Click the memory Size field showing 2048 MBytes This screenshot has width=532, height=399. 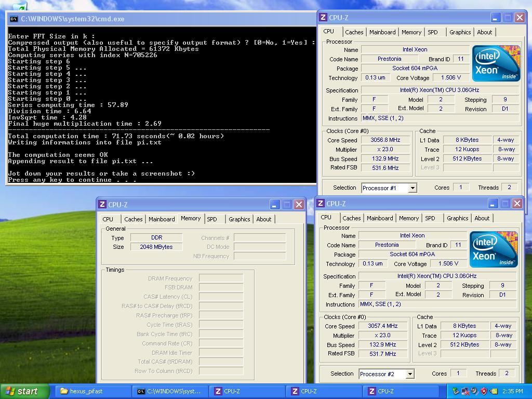156,247
